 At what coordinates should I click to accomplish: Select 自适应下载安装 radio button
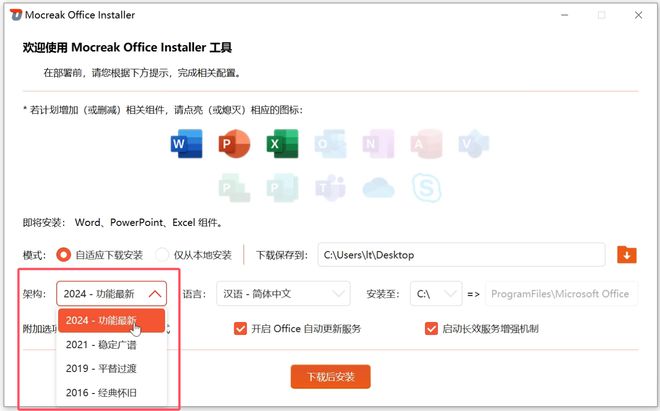tap(64, 255)
